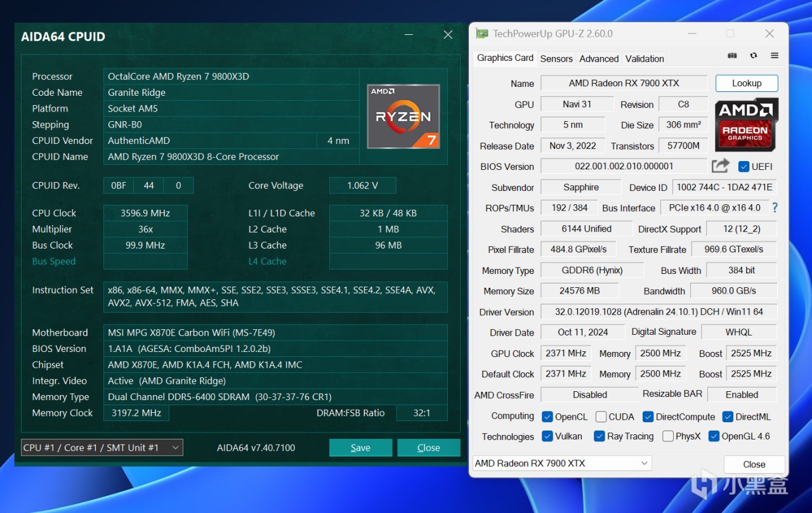
Task: Close the GPU-Z window via title bar X
Action: coord(769,34)
